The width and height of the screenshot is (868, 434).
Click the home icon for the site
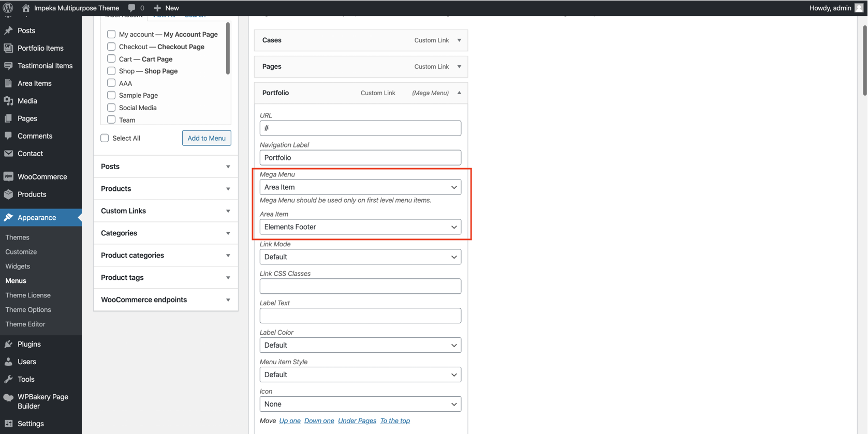coord(26,8)
